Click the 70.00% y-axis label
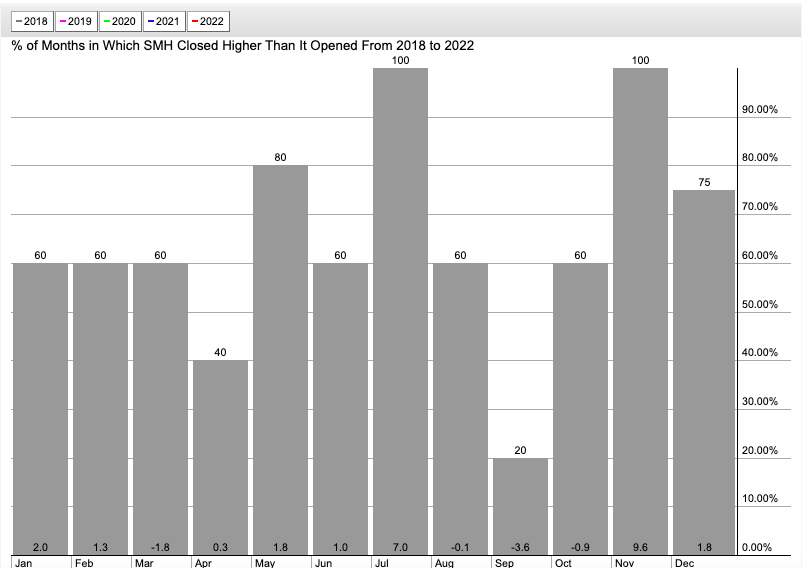Viewport: 802px width, 568px height. tap(760, 207)
